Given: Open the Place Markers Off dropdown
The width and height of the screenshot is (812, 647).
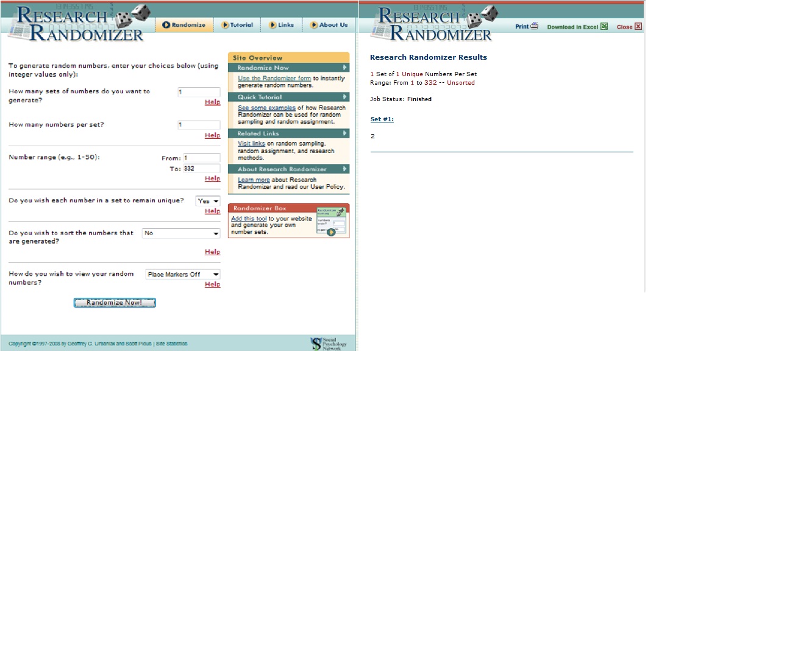Looking at the screenshot, I should pos(183,274).
